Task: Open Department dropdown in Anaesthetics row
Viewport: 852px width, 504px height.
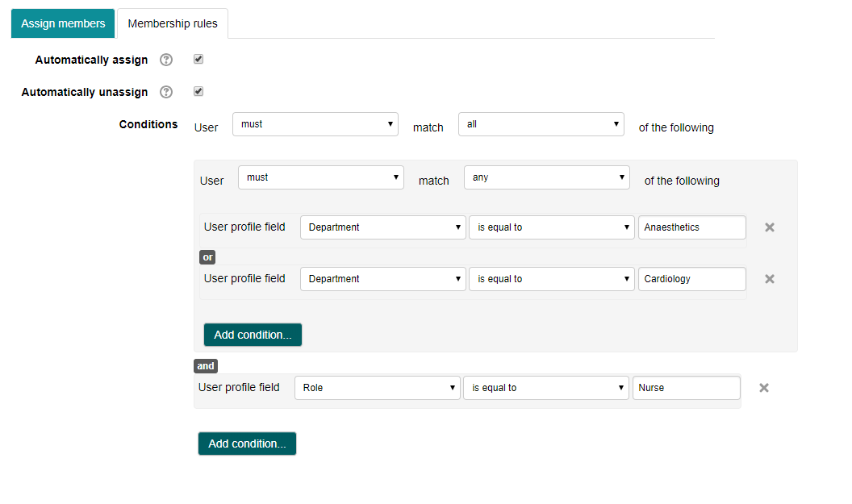Action: [x=382, y=227]
